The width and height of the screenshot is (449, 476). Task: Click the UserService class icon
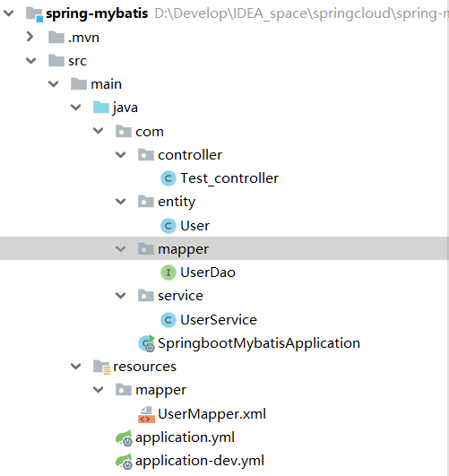pos(168,320)
